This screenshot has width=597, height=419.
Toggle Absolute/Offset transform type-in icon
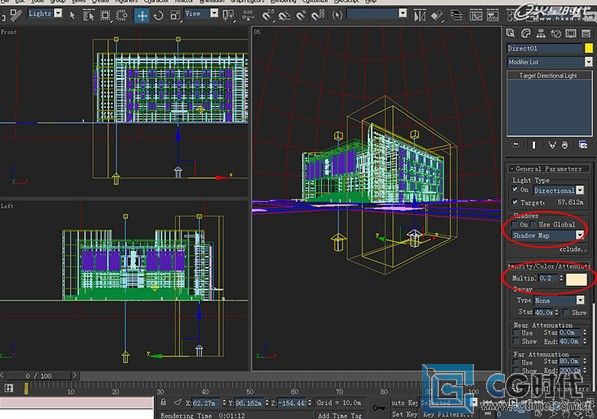(x=178, y=402)
